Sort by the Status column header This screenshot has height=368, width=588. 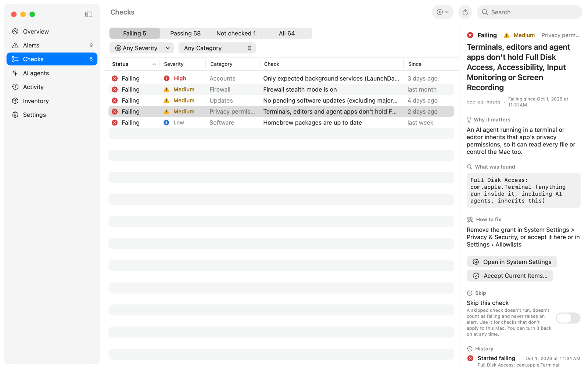pos(134,64)
